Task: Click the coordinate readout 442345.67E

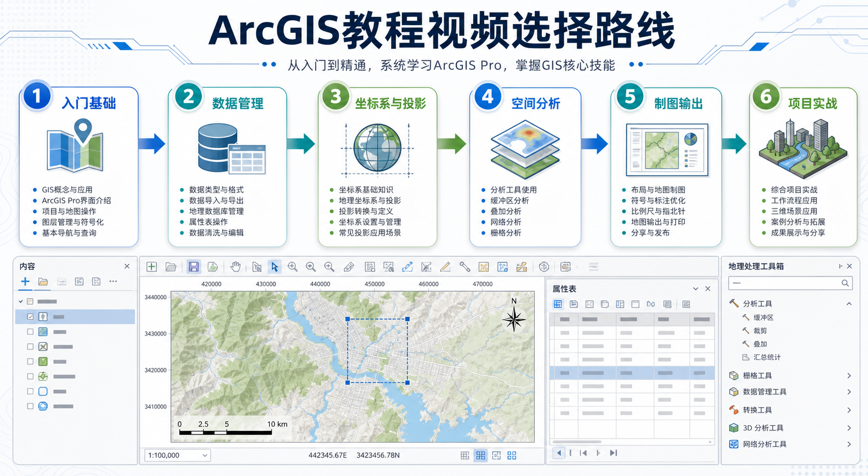Action: click(x=328, y=455)
